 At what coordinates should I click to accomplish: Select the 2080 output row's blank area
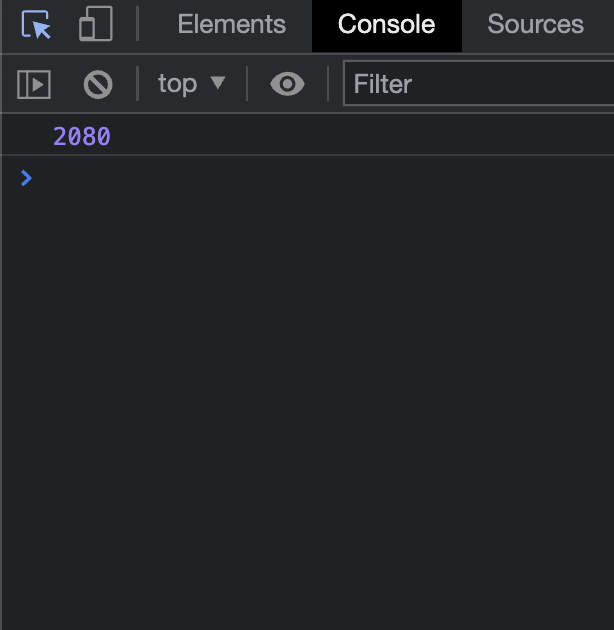tap(362, 136)
